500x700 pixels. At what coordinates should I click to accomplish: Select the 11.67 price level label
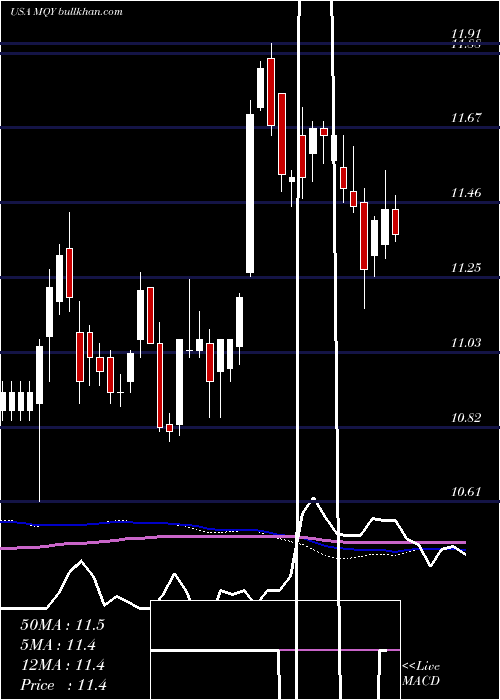(x=466, y=118)
